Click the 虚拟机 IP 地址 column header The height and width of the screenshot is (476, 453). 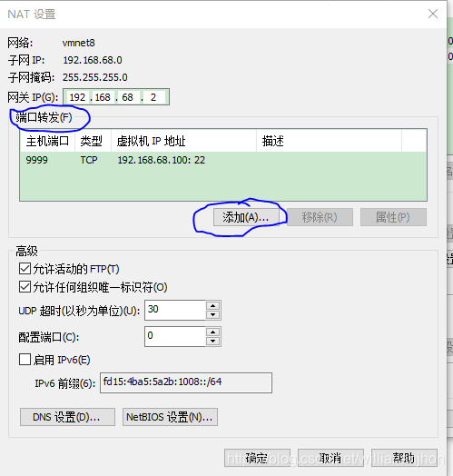pos(184,141)
